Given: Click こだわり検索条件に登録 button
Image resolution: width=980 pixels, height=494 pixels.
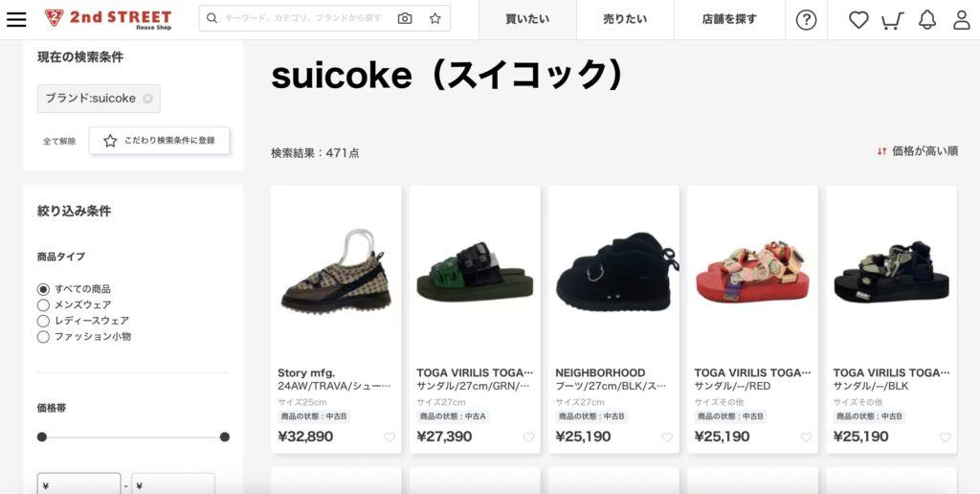Looking at the screenshot, I should [x=160, y=141].
